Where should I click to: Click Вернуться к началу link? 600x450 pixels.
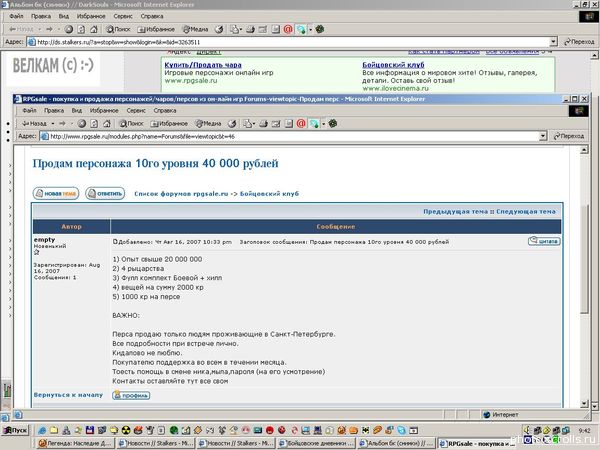68,395
